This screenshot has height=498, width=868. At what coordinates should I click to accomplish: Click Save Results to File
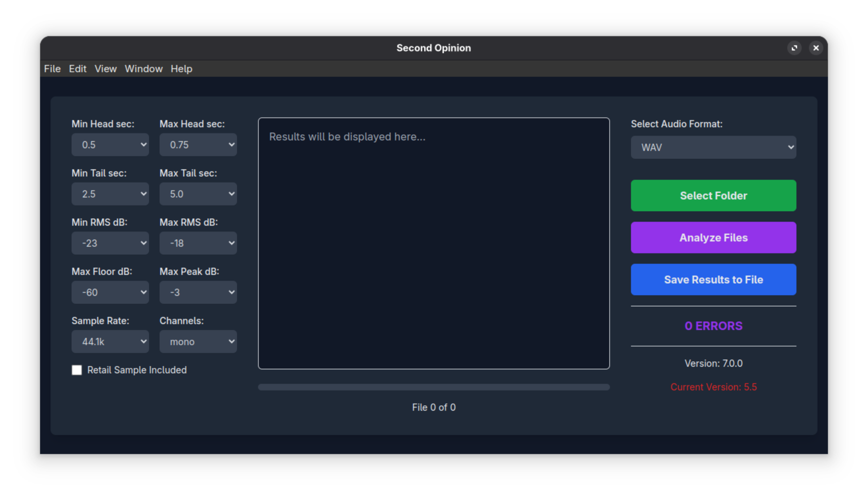(x=713, y=280)
